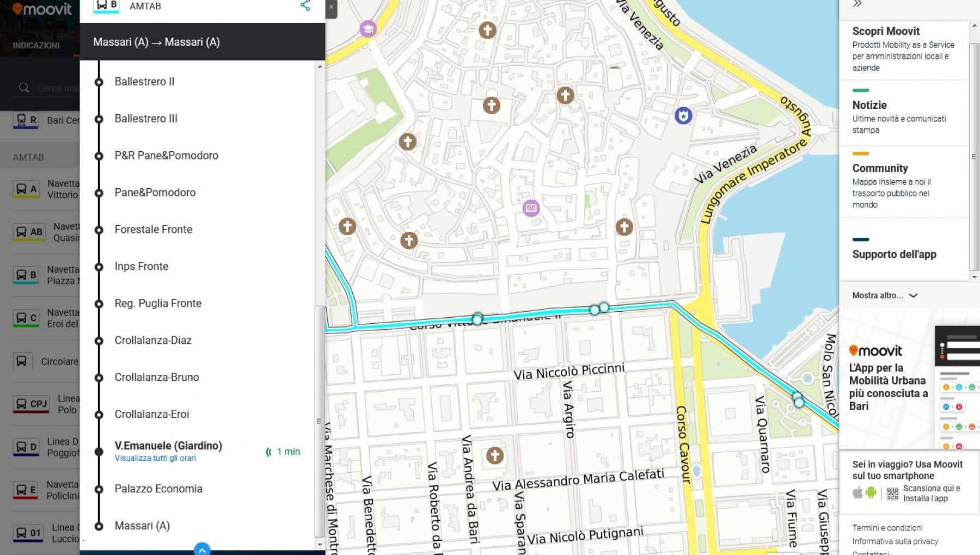Select the Massari (A) final stop
This screenshot has height=555, width=980.
(x=142, y=526)
